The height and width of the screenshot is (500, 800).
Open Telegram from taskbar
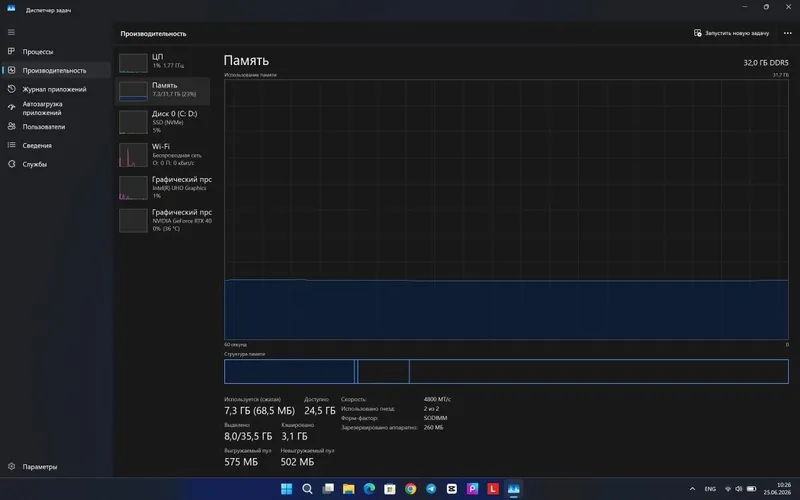pos(431,489)
